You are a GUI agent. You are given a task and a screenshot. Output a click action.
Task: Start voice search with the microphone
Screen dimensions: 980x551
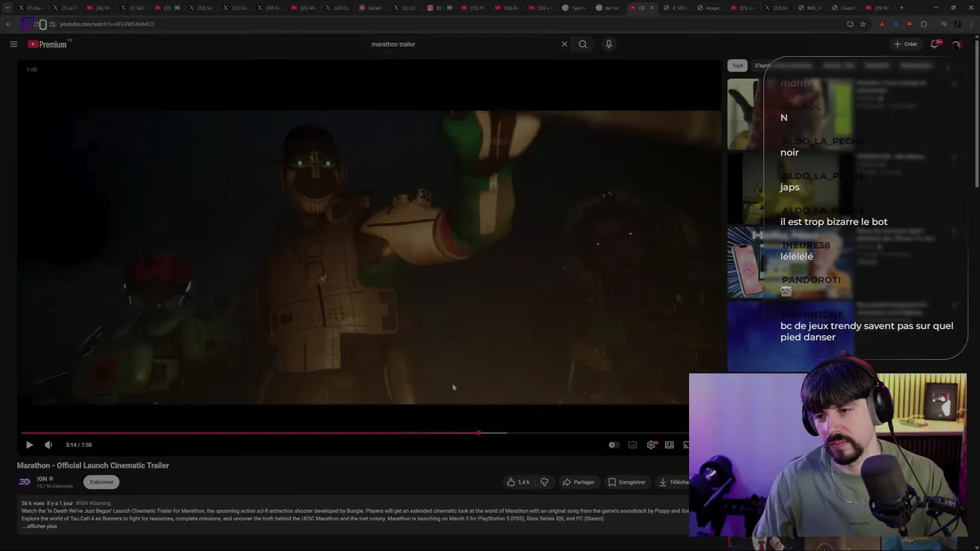609,44
